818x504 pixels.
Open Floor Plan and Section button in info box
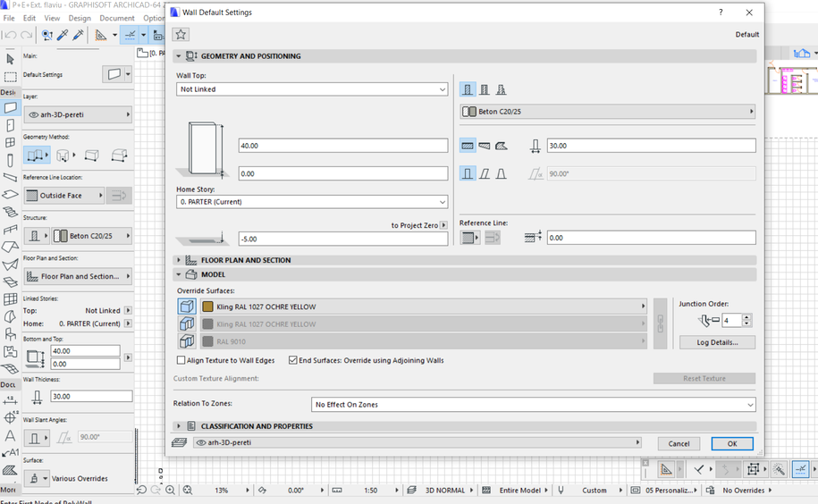(78, 276)
